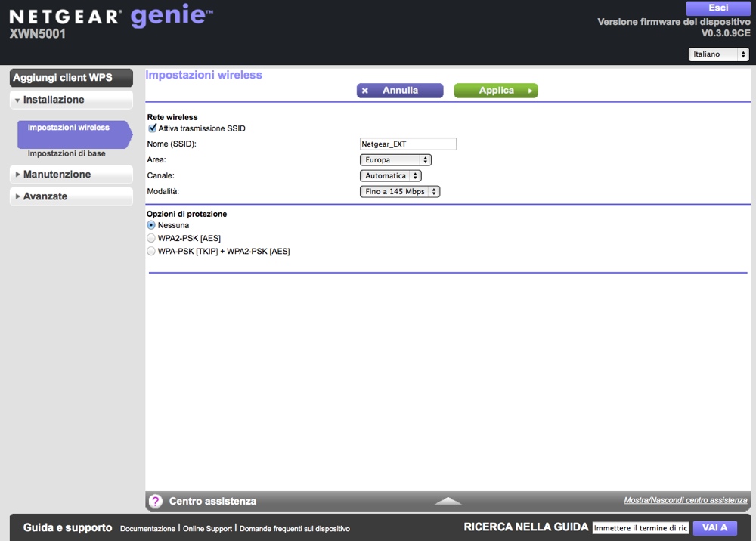Expand the Avanzate menu section
The width and height of the screenshot is (756, 541).
[x=71, y=196]
